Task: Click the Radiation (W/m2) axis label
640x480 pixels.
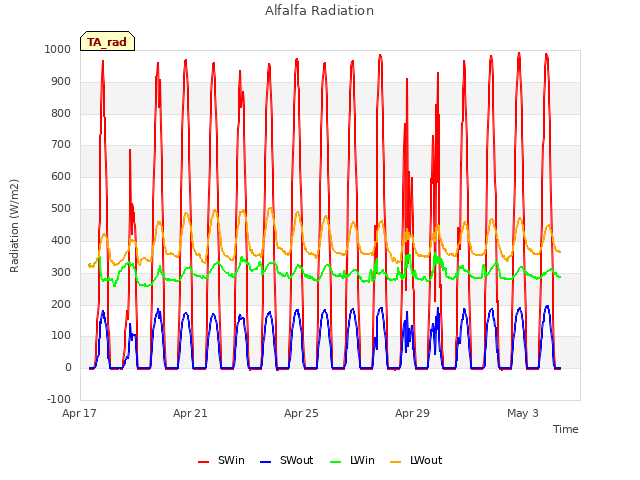Action: [x=14, y=226]
